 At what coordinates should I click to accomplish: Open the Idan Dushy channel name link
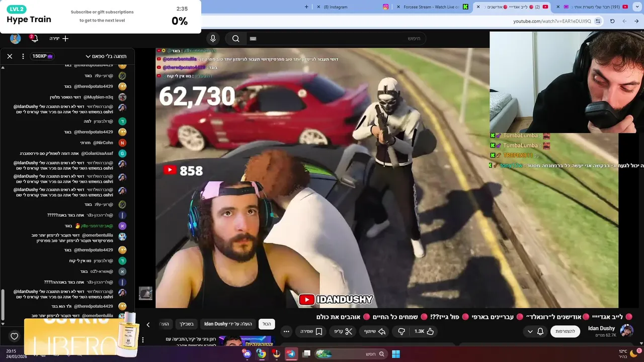click(601, 328)
